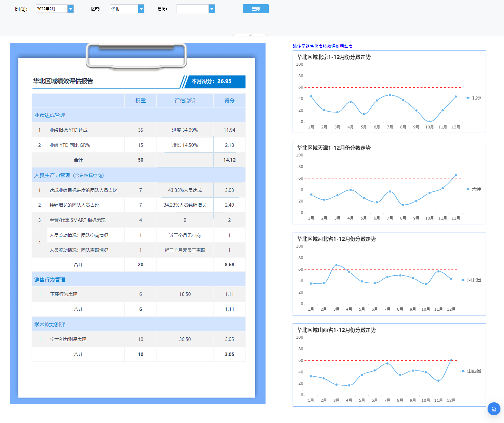
Task: Click the 得分 column header
Action: tap(229, 100)
